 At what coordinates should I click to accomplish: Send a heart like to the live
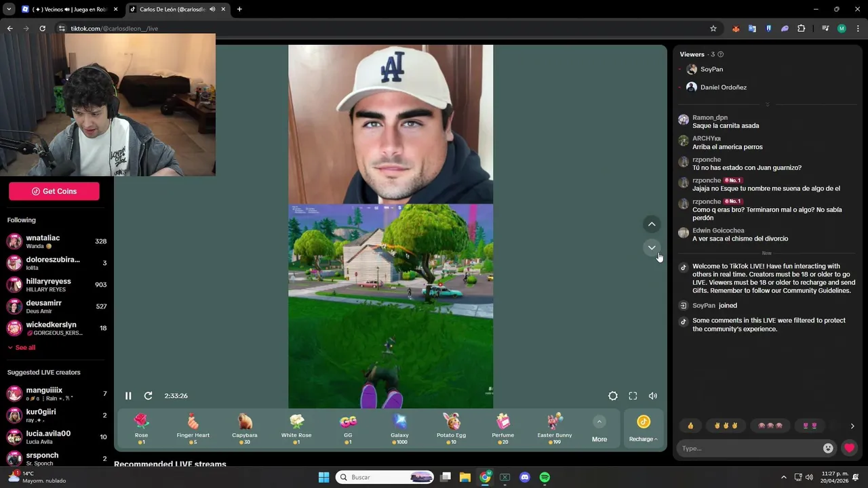(x=849, y=448)
